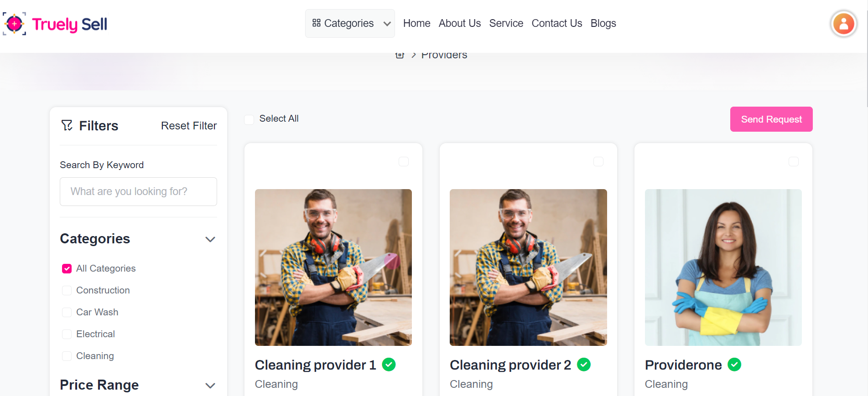Open the Blogs menu item
This screenshot has width=868, height=396.
603,23
